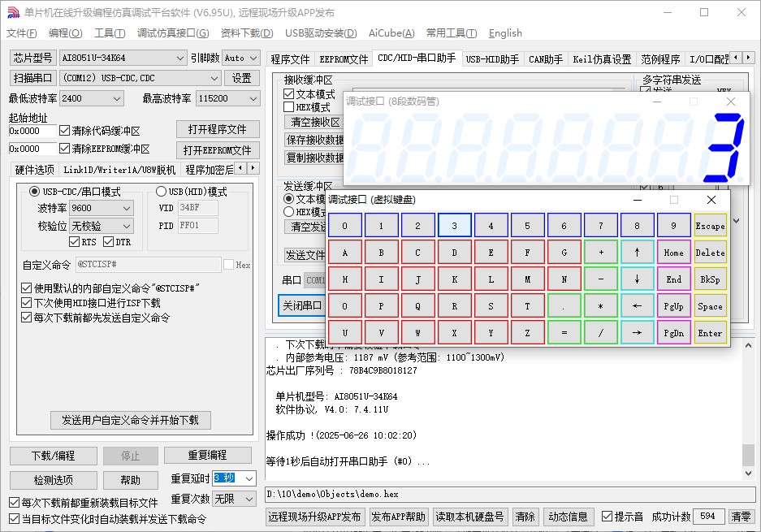The height and width of the screenshot is (532, 761).
Task: Click the 远程现场升级APP发布 button
Action: pos(314,517)
